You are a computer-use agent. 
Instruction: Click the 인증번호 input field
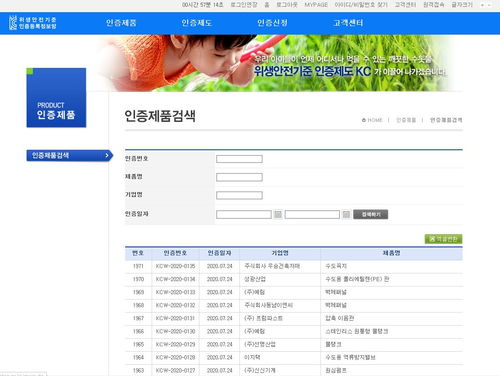coord(239,159)
